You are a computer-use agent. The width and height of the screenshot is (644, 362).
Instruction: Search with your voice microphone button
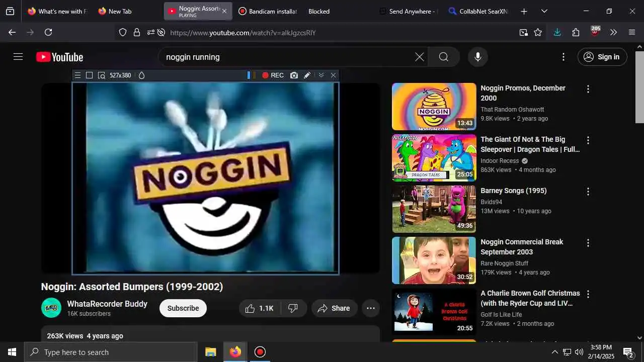click(x=478, y=57)
